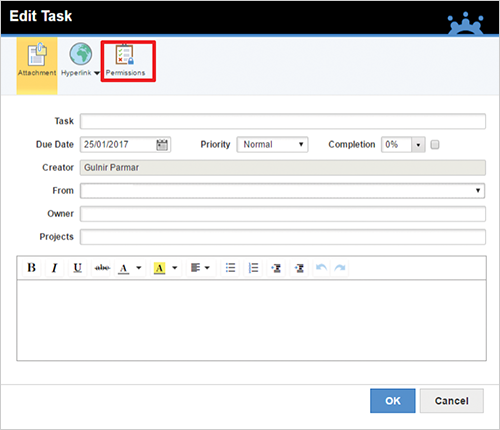The image size is (500, 430).
Task: Expand the Hyperlink dropdown arrow
Action: [x=97, y=73]
